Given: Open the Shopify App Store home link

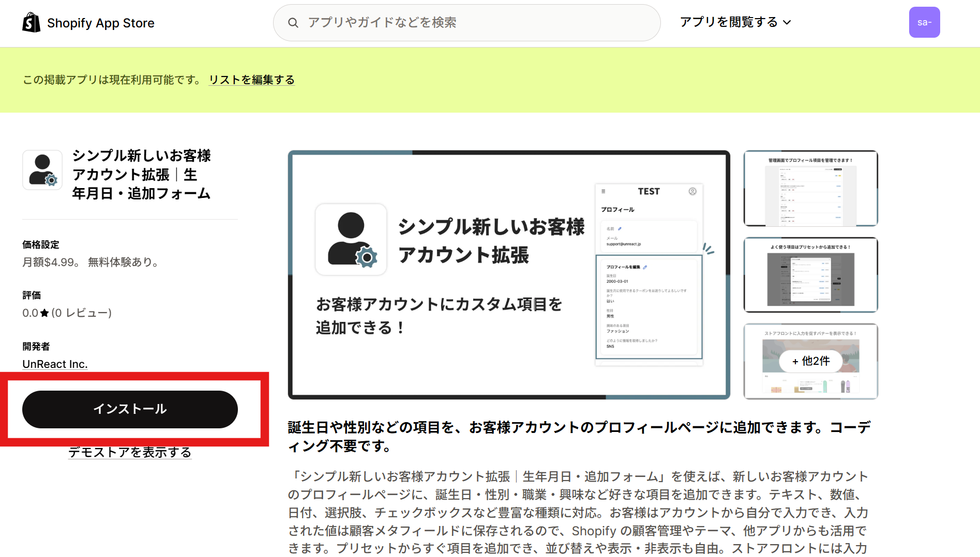Looking at the screenshot, I should [x=88, y=23].
